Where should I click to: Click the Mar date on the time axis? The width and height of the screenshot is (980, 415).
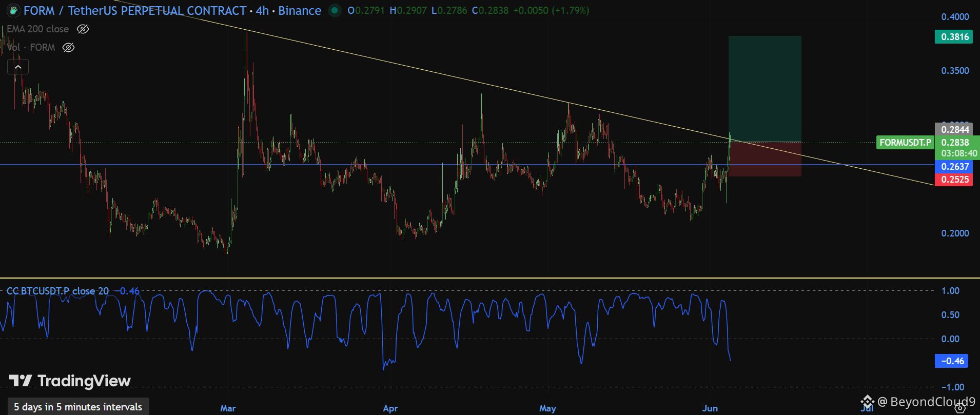[228, 408]
